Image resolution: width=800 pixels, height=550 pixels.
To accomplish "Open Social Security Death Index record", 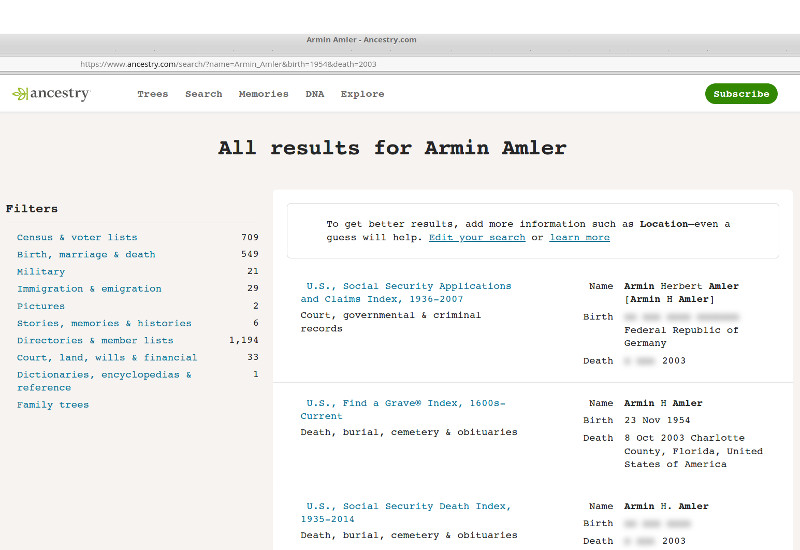I will point(406,512).
